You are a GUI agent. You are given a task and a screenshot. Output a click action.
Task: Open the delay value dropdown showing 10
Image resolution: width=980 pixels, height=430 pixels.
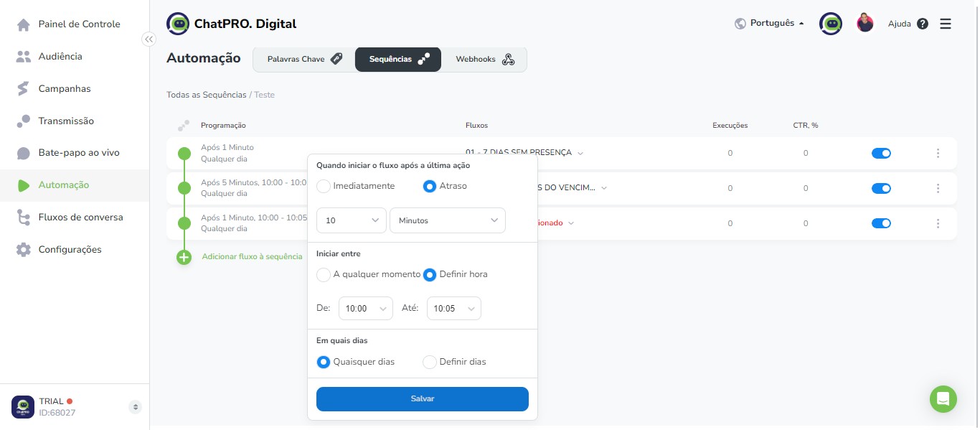[352, 220]
